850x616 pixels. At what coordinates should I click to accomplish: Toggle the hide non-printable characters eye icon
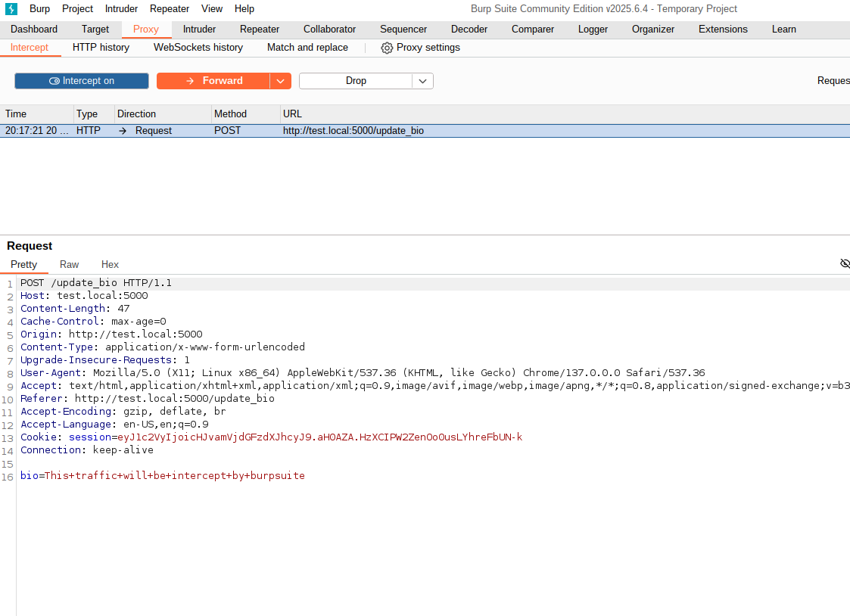pyautogui.click(x=845, y=263)
